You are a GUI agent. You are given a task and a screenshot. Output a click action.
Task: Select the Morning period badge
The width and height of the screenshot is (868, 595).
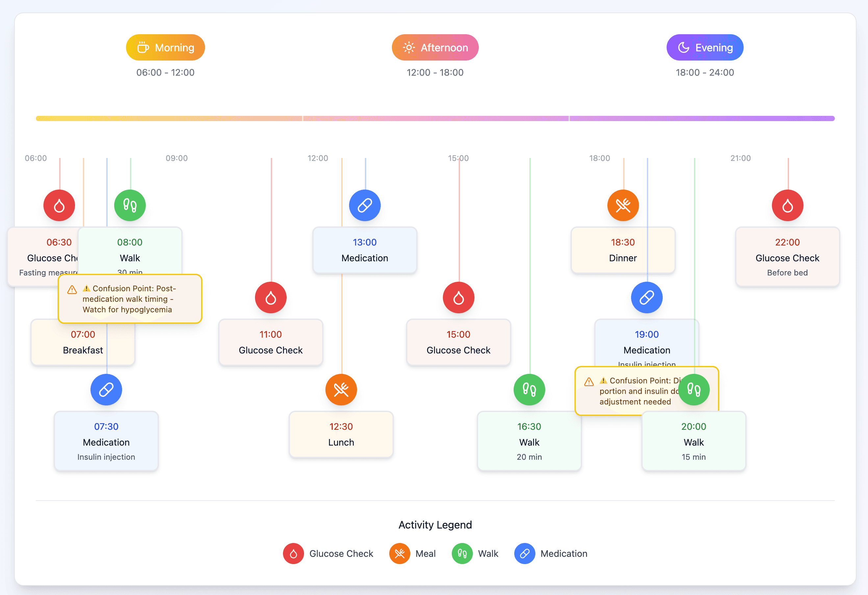click(x=165, y=47)
